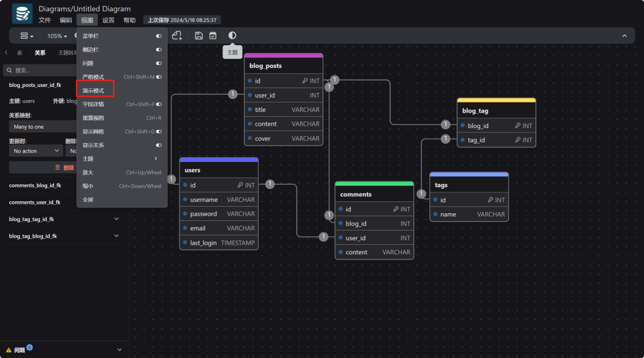Click the warning icon next to 问题
Image resolution: width=644 pixels, height=358 pixels.
pyautogui.click(x=8, y=350)
